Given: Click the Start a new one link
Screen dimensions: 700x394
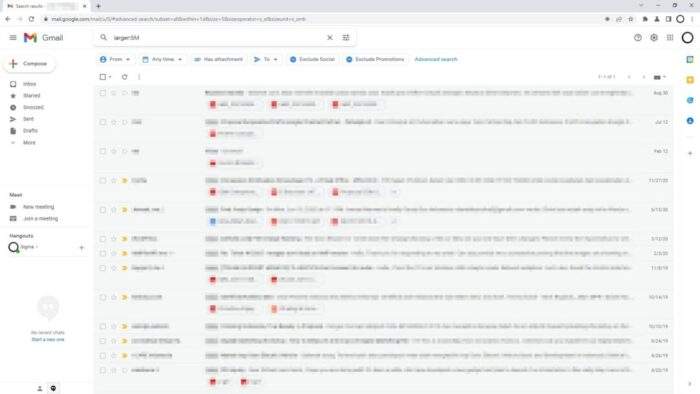Looking at the screenshot, I should (48, 340).
